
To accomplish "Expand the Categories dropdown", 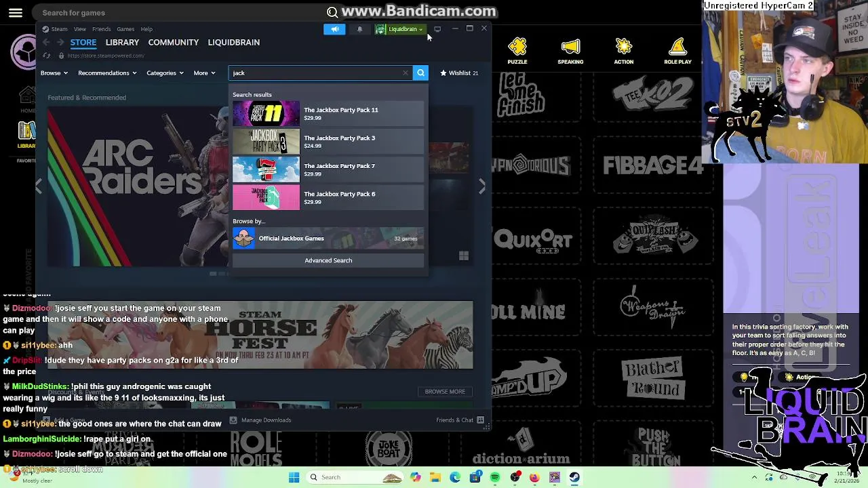I will pos(165,73).
